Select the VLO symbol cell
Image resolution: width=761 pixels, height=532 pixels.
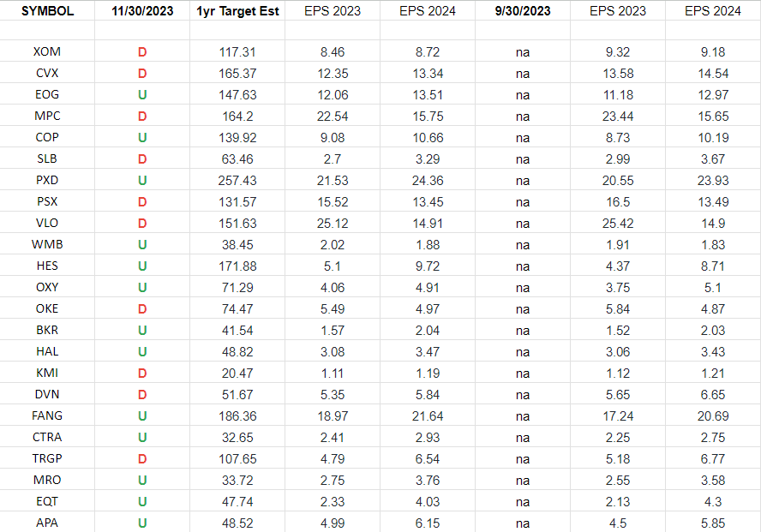tap(47, 223)
